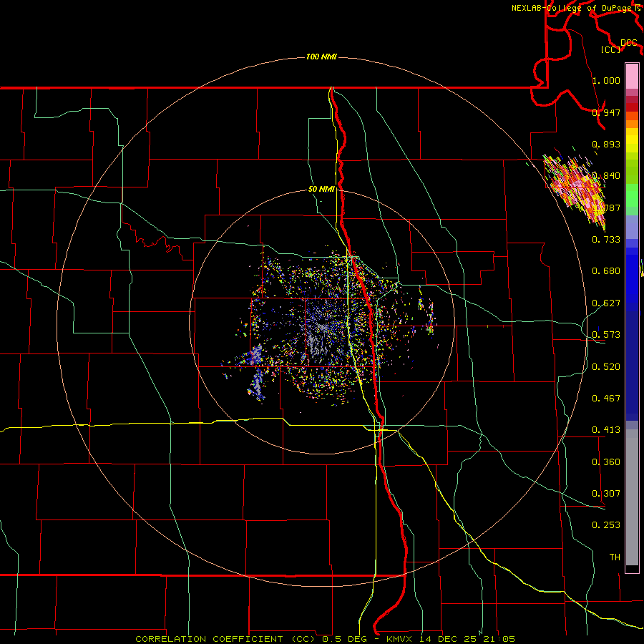Click the 100 NMI range ring label
Image resolution: width=644 pixels, height=644 pixels.
tap(321, 57)
